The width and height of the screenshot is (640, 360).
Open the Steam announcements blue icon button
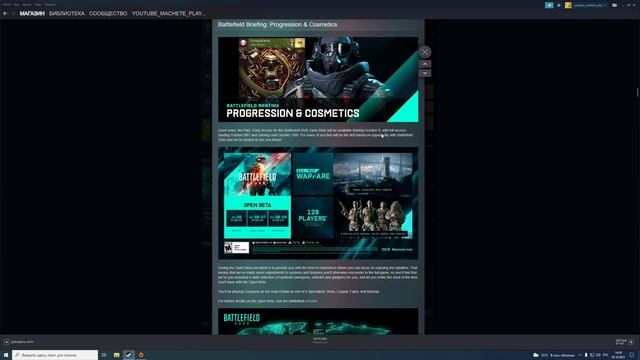pyautogui.click(x=549, y=5)
